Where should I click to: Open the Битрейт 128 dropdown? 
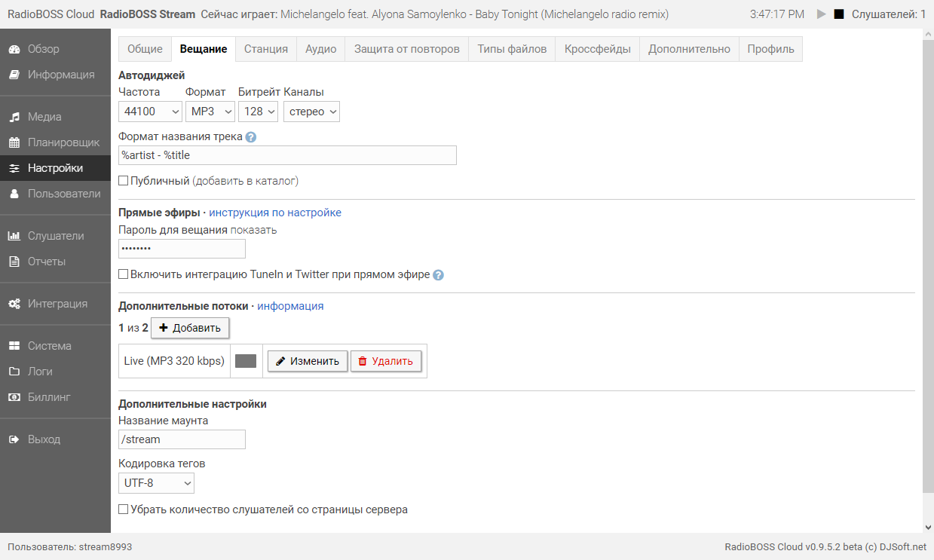point(259,112)
